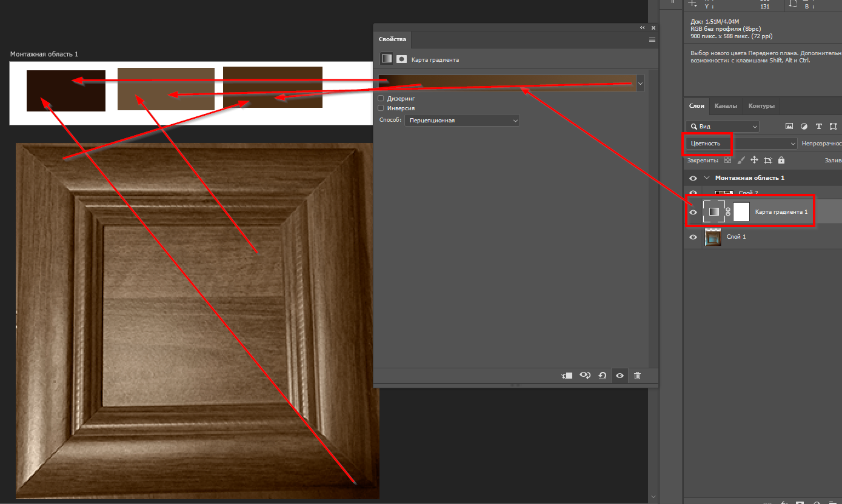Click the Монтажная область 1 canvas label

pyautogui.click(x=44, y=55)
